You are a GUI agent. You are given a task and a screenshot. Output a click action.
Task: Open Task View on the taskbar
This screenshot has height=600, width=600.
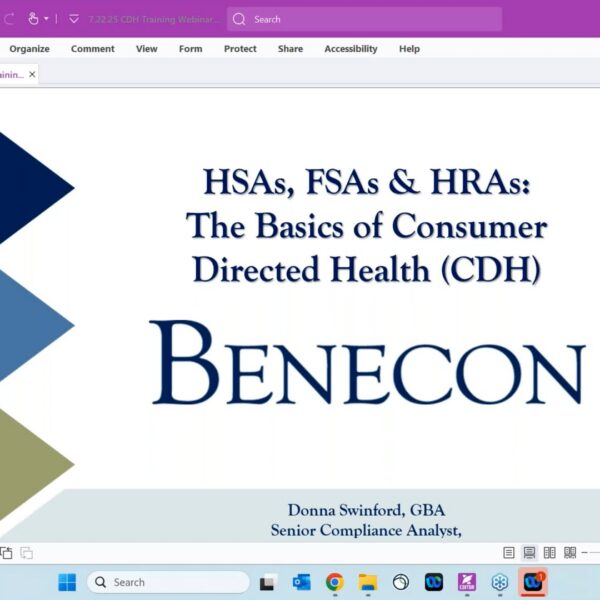coord(267,582)
